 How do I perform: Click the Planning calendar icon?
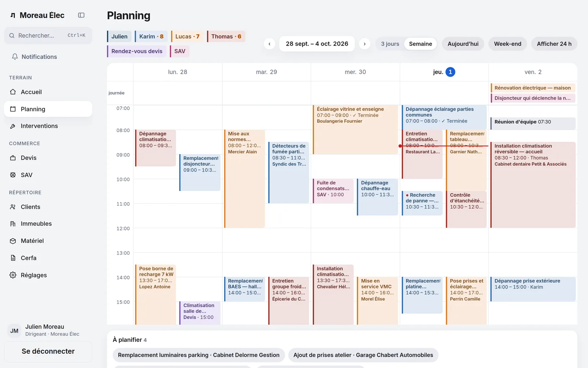(x=13, y=109)
